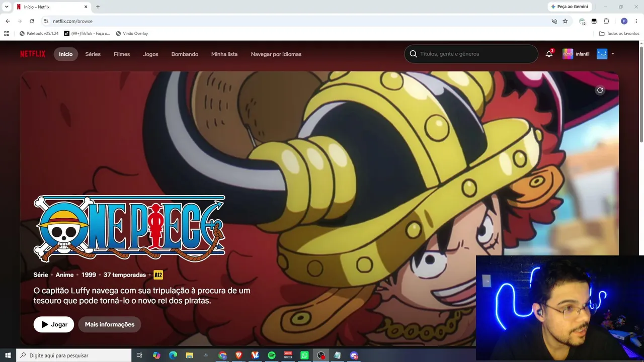The width and height of the screenshot is (644, 362).
Task: Open the Windows Start menu
Action: click(x=8, y=355)
